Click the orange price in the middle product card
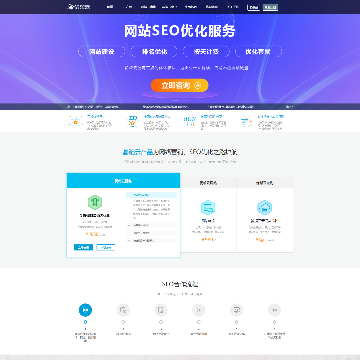The height and width of the screenshot is (360, 360). coord(208,239)
